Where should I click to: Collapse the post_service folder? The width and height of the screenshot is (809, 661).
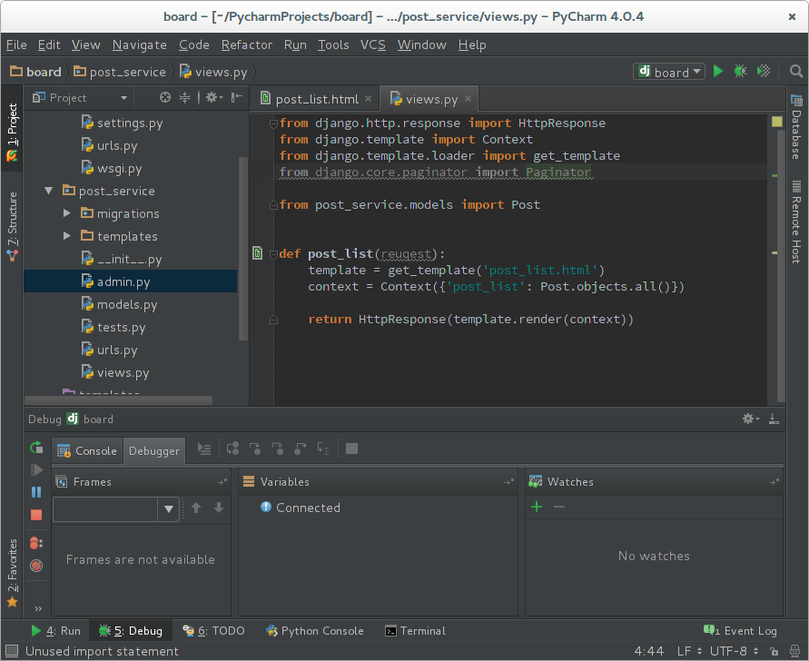pos(48,190)
